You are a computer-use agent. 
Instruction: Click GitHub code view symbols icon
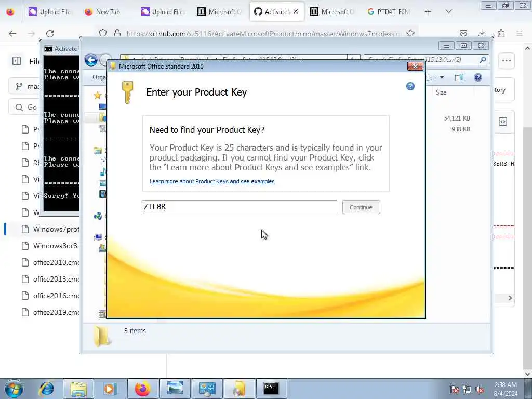click(503, 122)
